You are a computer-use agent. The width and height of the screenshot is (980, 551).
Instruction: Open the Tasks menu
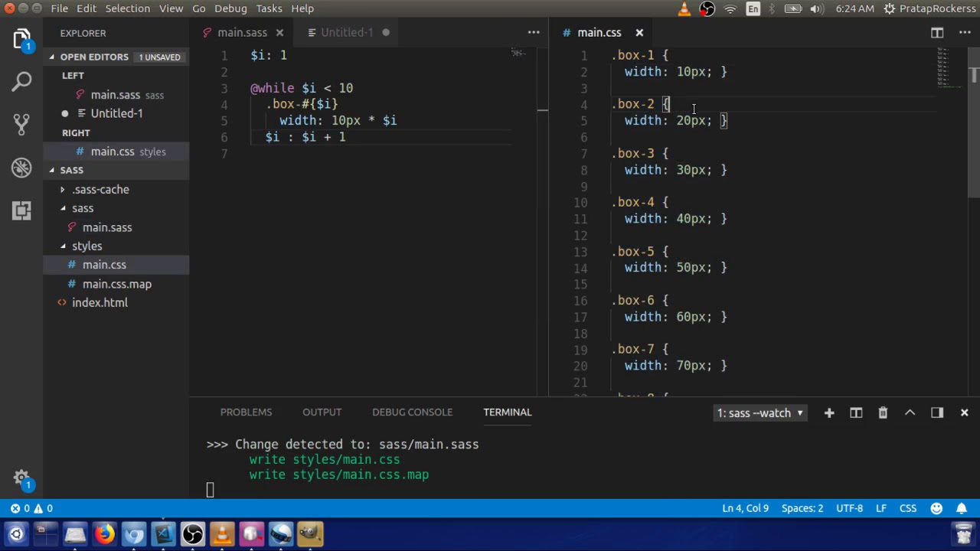(x=269, y=8)
